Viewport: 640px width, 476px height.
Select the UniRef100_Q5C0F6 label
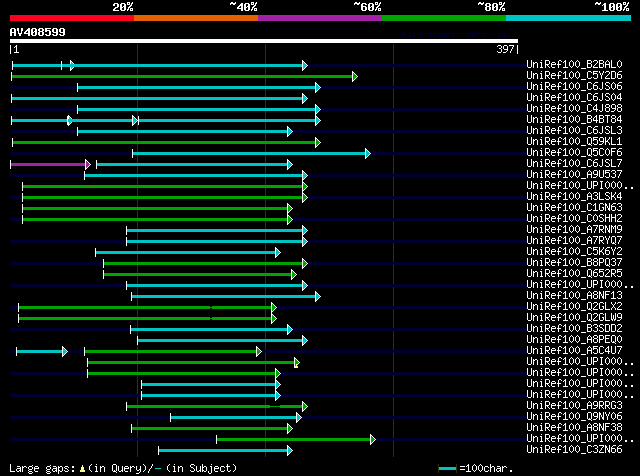[574, 153]
